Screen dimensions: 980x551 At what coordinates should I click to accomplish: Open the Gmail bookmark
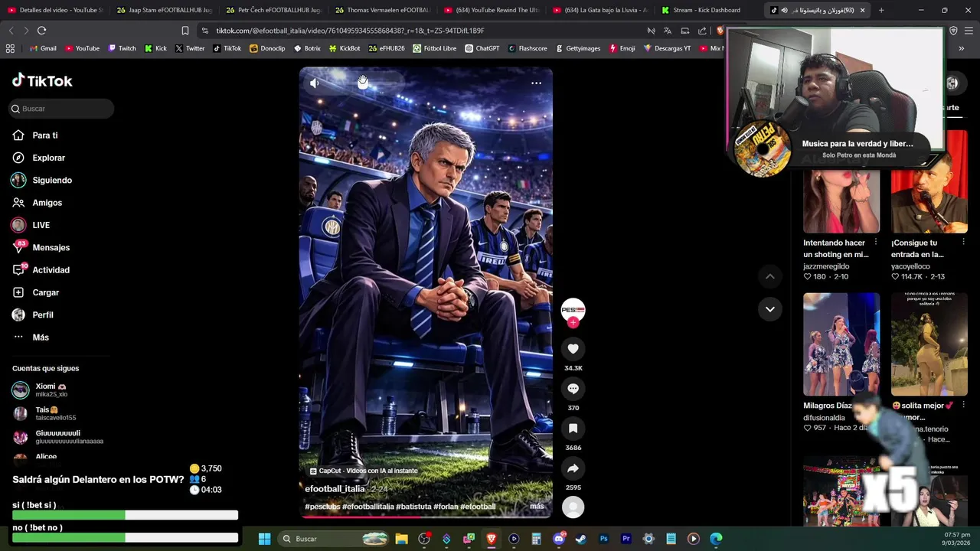pyautogui.click(x=43, y=48)
